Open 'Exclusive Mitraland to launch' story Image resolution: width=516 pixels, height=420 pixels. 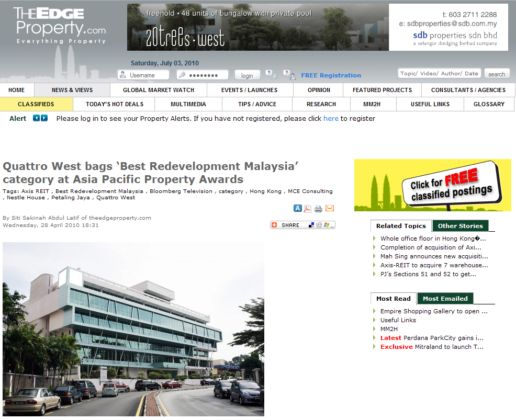[432, 347]
